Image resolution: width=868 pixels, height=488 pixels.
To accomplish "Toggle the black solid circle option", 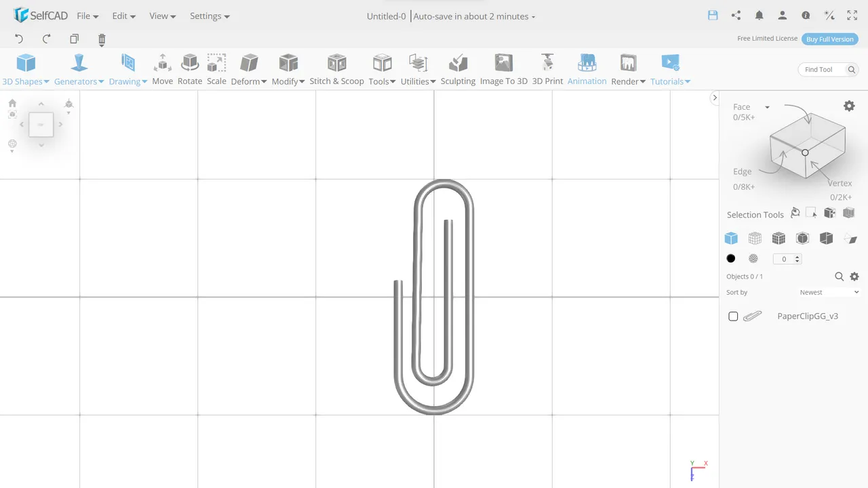I will point(731,258).
